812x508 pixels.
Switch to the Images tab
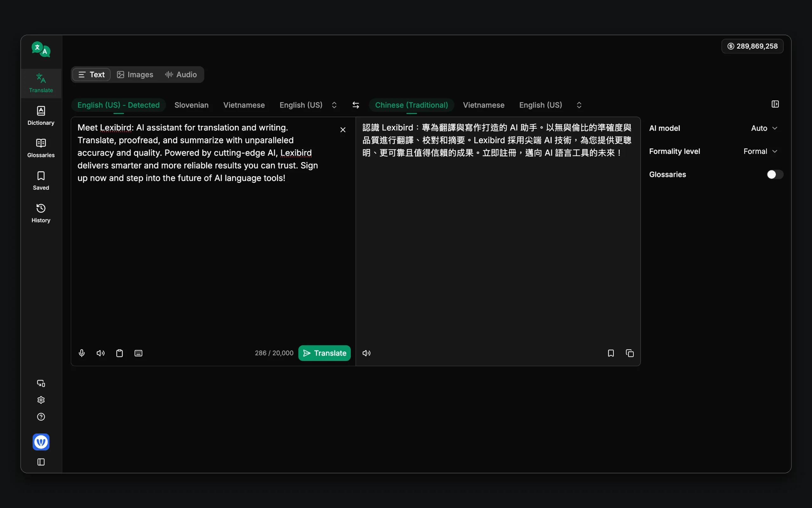135,75
